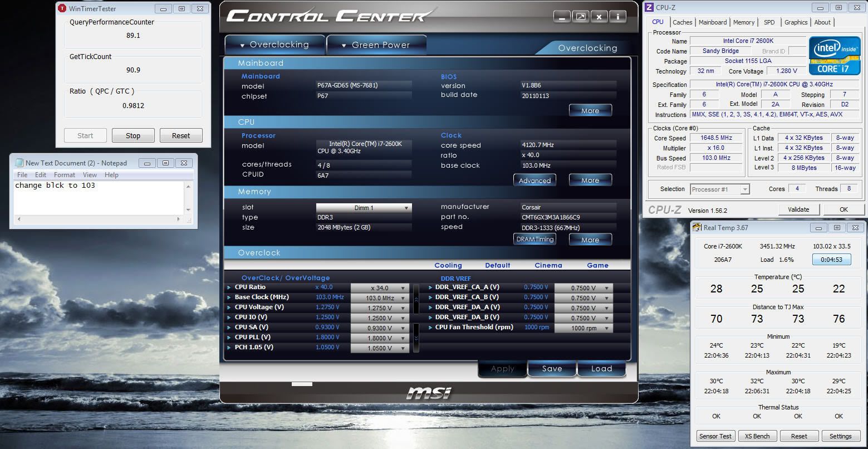Image resolution: width=868 pixels, height=449 pixels.
Task: Click the arrow icon beside CPU Fan Threshold
Action: pyautogui.click(x=430, y=328)
